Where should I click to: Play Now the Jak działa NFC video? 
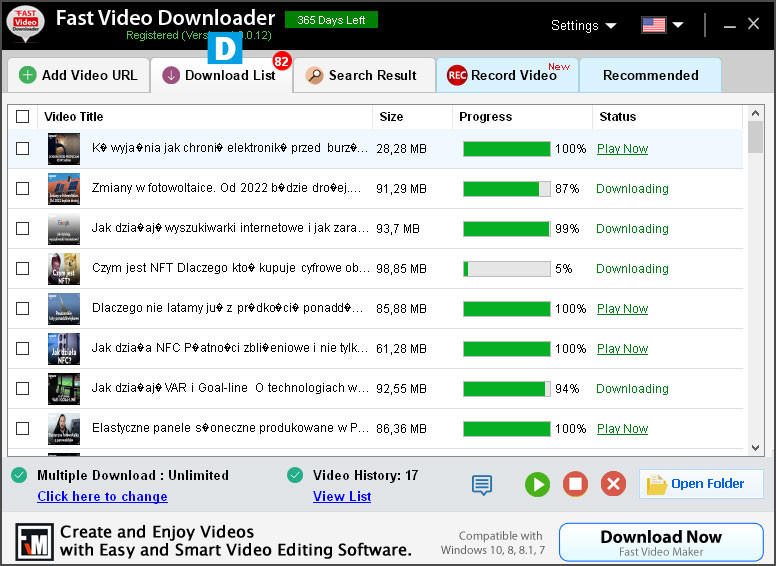tap(622, 349)
